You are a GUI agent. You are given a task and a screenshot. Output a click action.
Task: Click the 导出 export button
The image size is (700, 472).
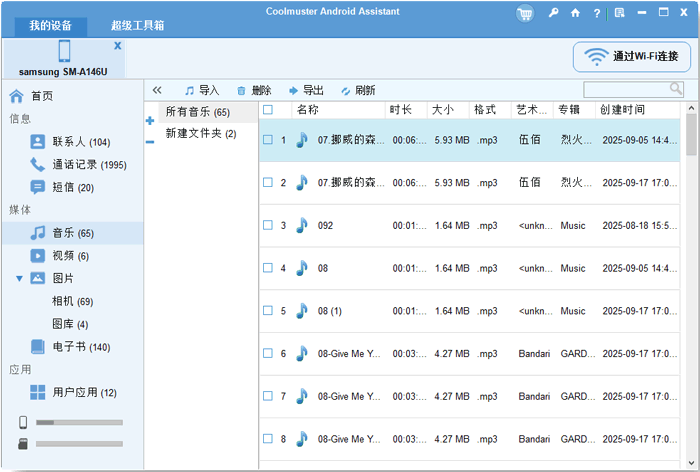tap(306, 90)
